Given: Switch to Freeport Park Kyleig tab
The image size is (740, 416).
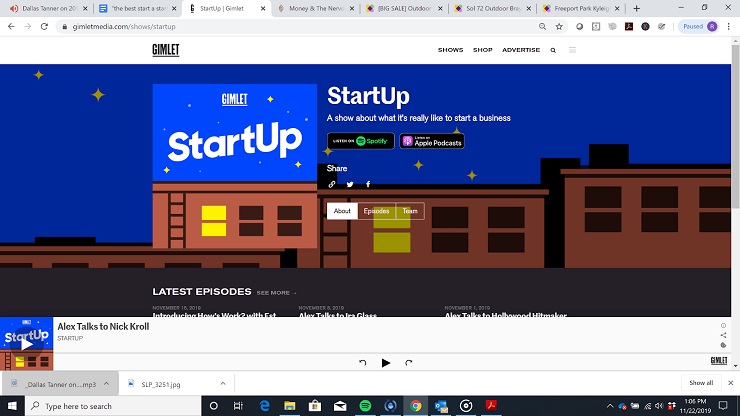Looking at the screenshot, I should pyautogui.click(x=580, y=8).
